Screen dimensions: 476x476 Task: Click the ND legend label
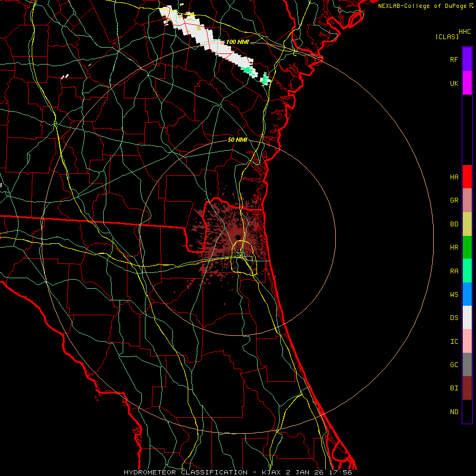point(454,412)
